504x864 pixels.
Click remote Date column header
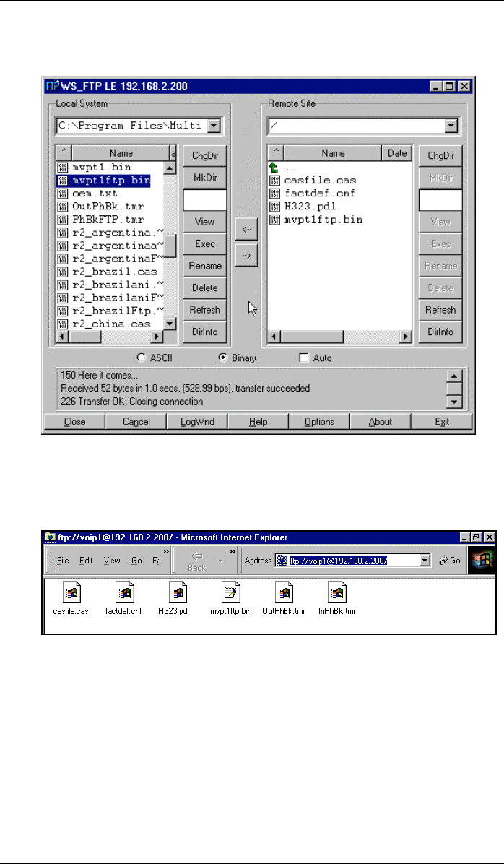pyautogui.click(x=397, y=153)
